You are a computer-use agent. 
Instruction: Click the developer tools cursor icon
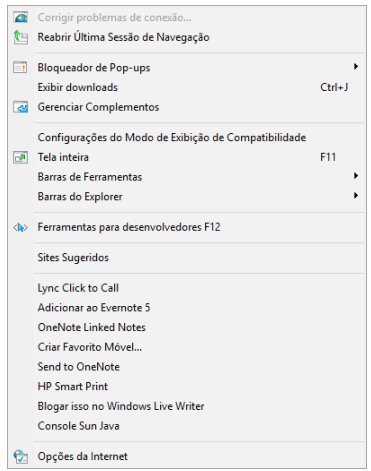20,227
